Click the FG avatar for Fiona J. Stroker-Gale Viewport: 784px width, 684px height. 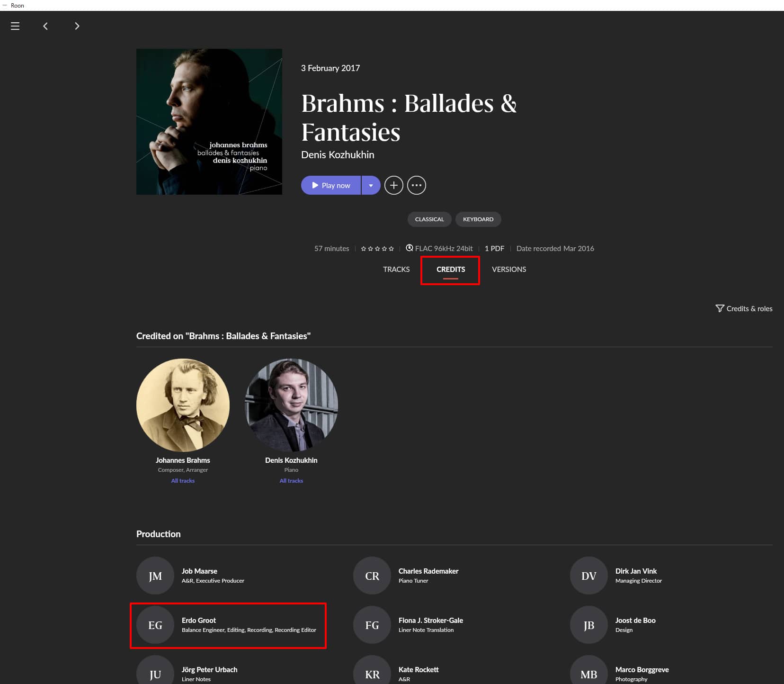point(372,625)
